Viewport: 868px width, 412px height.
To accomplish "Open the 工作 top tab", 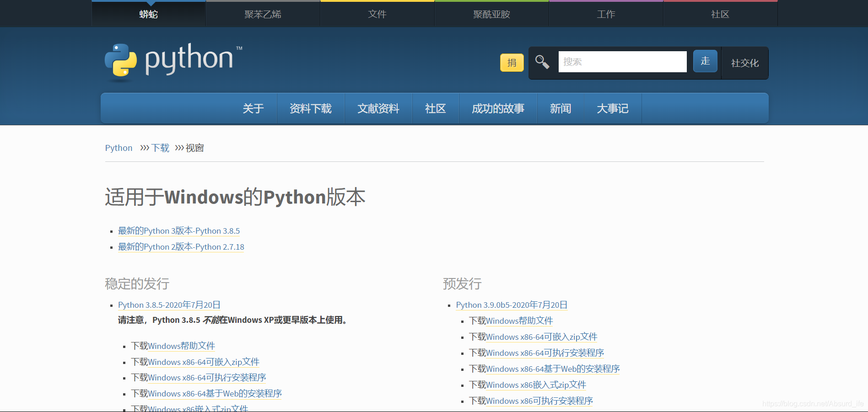I will 606,14.
